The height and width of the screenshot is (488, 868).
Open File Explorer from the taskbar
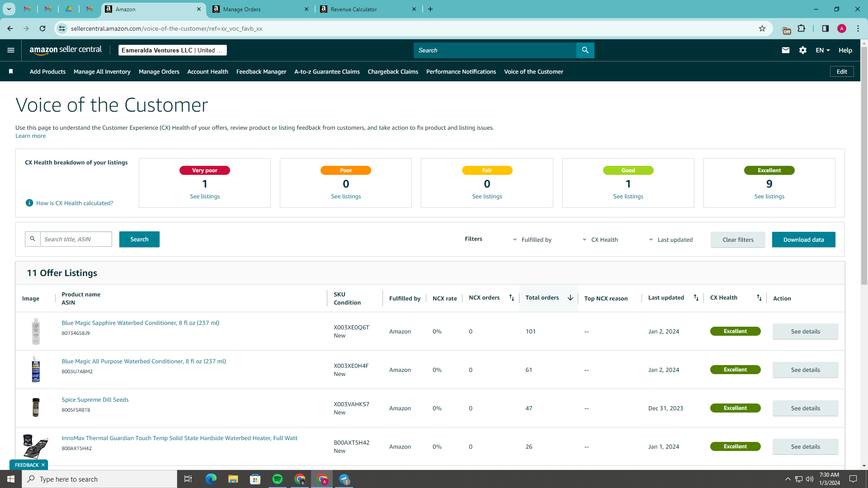233,479
